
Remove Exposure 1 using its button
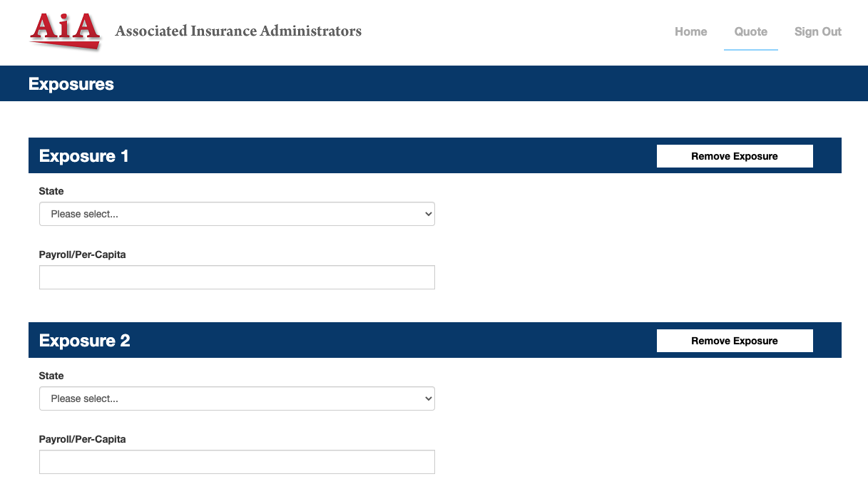(x=735, y=156)
